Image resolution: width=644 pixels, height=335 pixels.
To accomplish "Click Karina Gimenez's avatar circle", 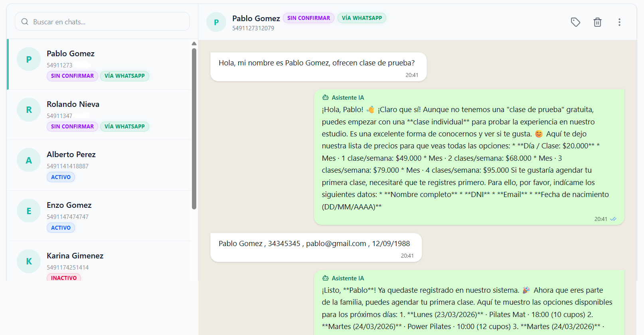I will click(x=29, y=261).
